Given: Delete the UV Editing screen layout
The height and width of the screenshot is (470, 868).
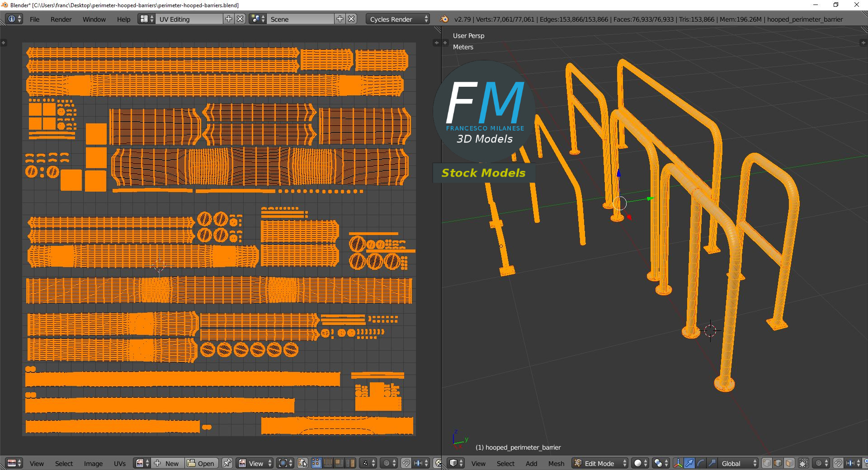Looking at the screenshot, I should coord(241,19).
